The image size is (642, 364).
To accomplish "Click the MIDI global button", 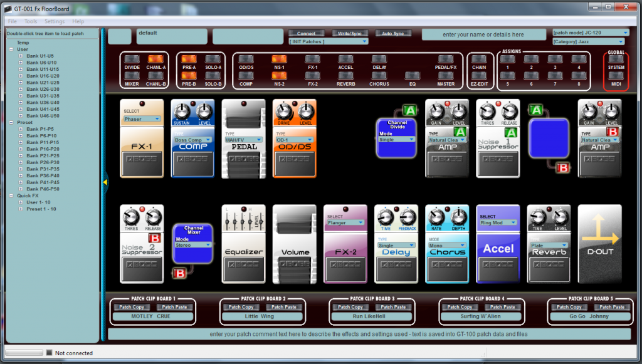I will [616, 76].
